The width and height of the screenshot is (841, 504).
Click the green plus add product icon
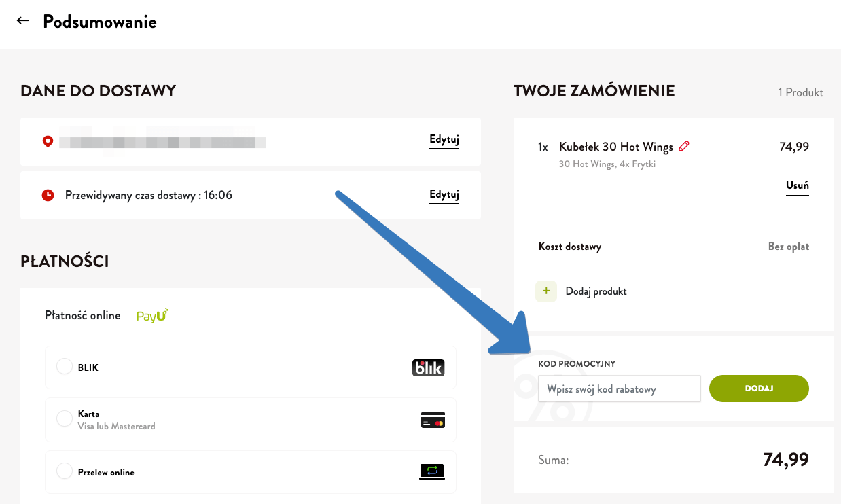point(546,291)
